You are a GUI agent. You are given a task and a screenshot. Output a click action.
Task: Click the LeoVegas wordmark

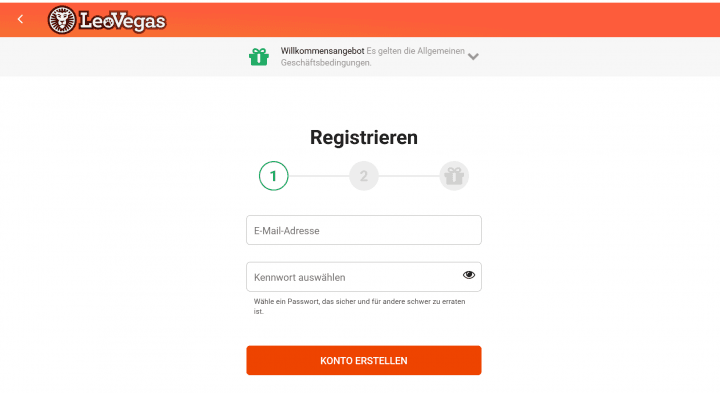[123, 21]
